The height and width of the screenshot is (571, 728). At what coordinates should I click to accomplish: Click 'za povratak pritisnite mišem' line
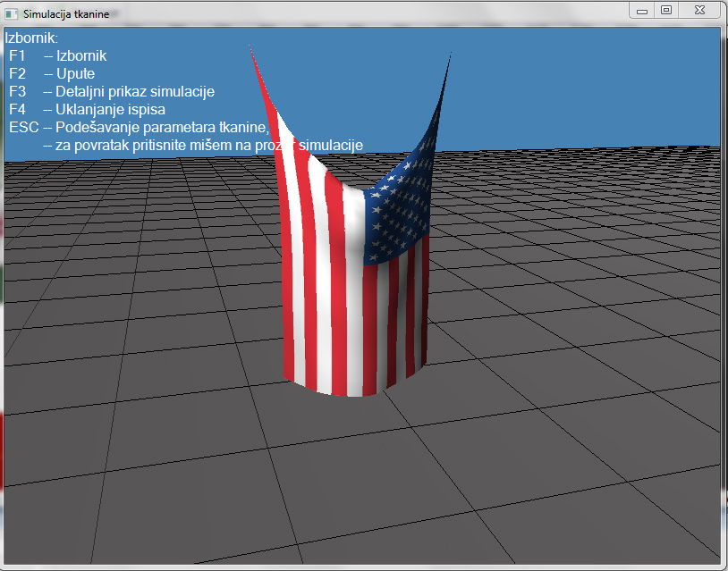click(203, 145)
